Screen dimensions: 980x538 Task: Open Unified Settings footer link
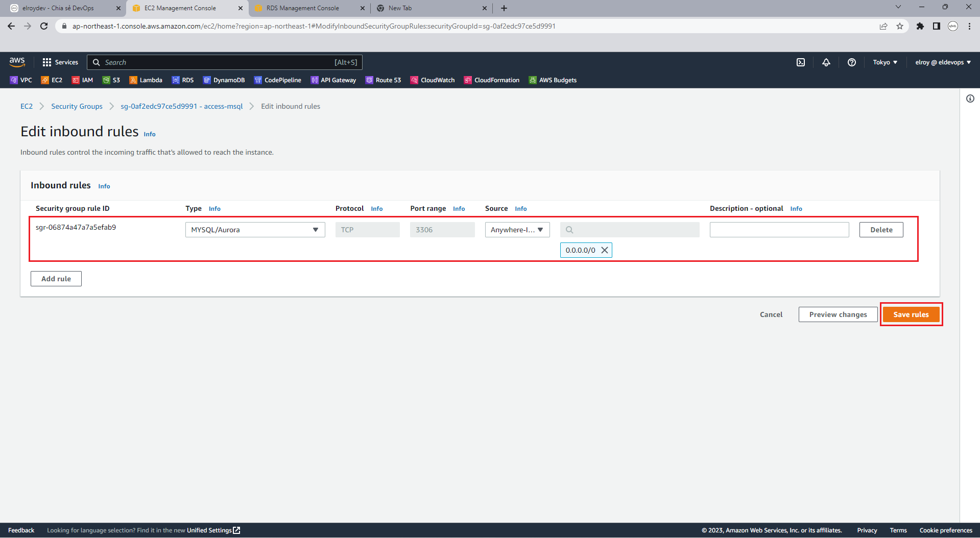coord(213,530)
